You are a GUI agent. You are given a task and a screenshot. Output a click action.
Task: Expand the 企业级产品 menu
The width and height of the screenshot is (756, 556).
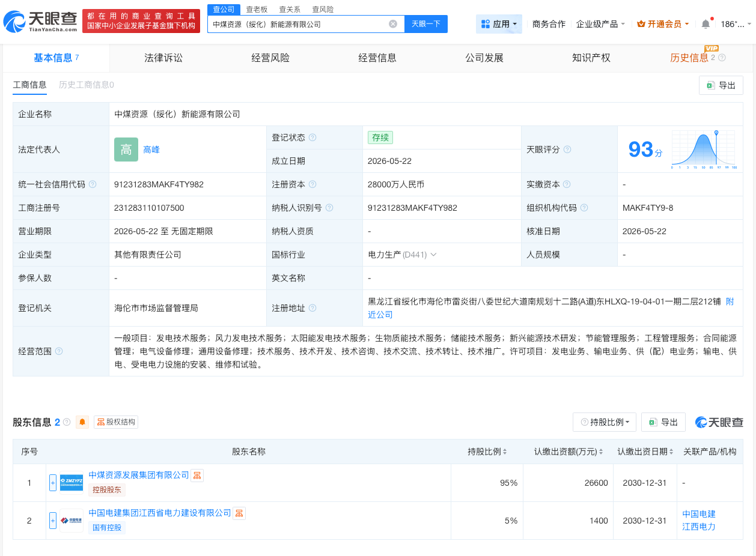click(600, 24)
